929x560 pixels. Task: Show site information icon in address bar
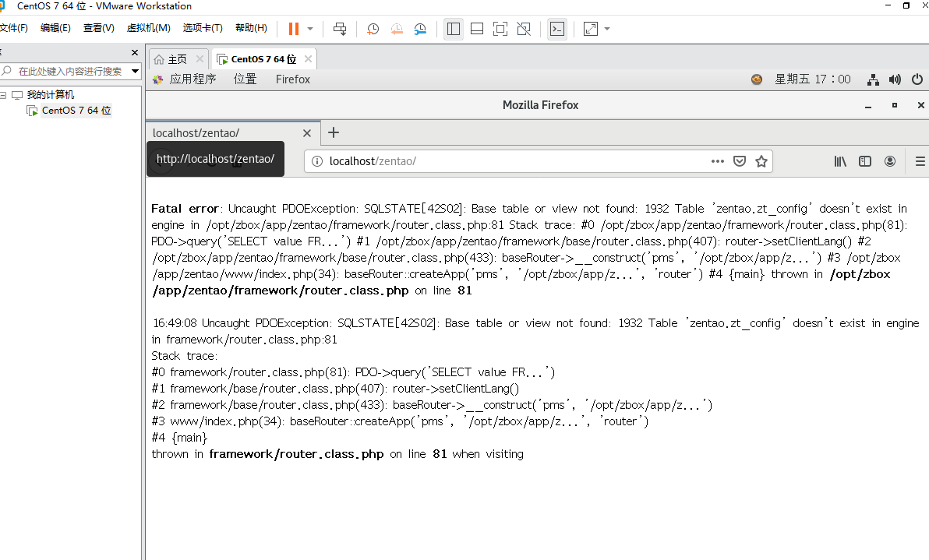[x=317, y=161]
